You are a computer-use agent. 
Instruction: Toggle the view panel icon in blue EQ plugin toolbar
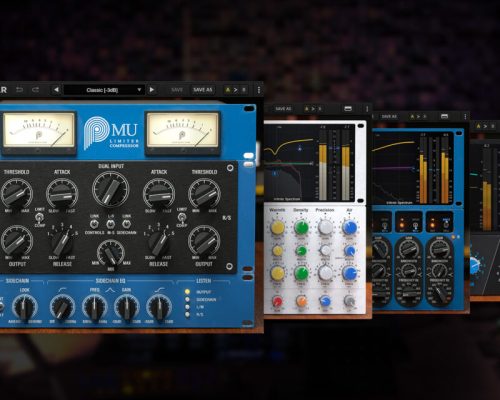444,116
